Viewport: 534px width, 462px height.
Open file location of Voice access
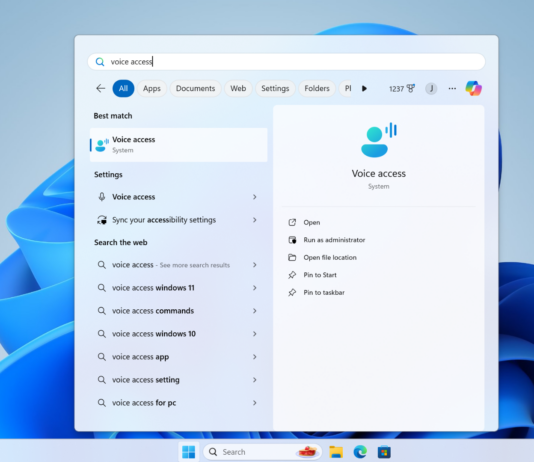point(322,257)
